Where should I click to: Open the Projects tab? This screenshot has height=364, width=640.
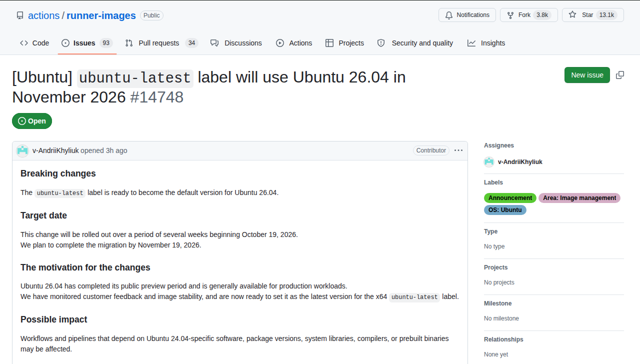(344, 43)
